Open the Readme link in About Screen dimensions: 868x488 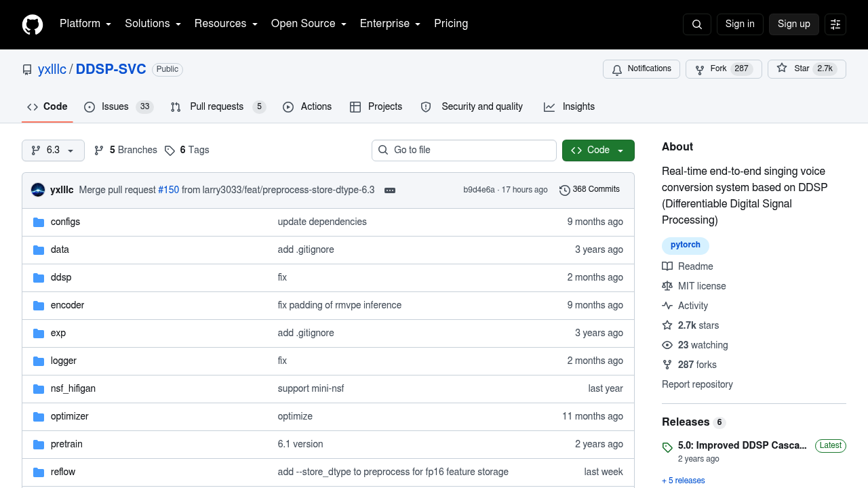[x=688, y=266]
